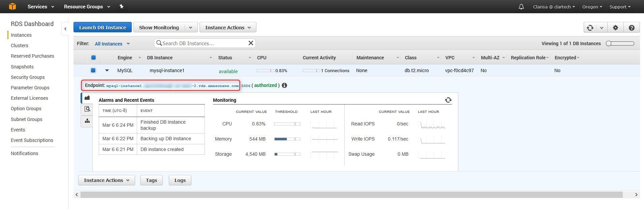The image size is (644, 209).
Task: Click the Search DB Instances field
Action: pyautogui.click(x=205, y=43)
